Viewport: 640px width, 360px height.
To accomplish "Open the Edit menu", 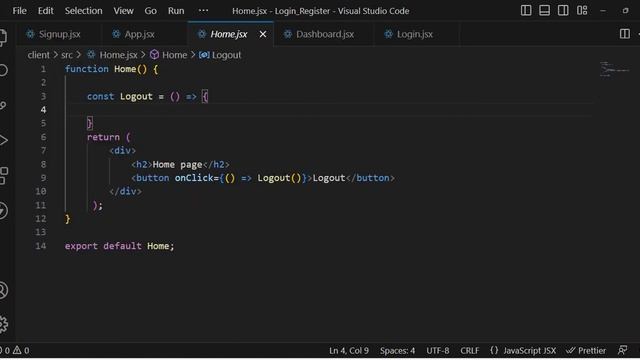I will [45, 11].
